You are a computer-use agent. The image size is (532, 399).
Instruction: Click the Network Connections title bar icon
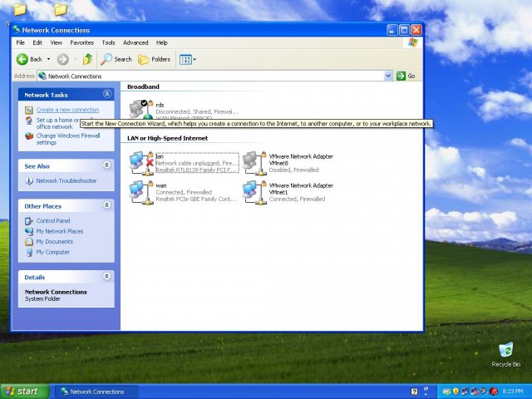pos(17,30)
